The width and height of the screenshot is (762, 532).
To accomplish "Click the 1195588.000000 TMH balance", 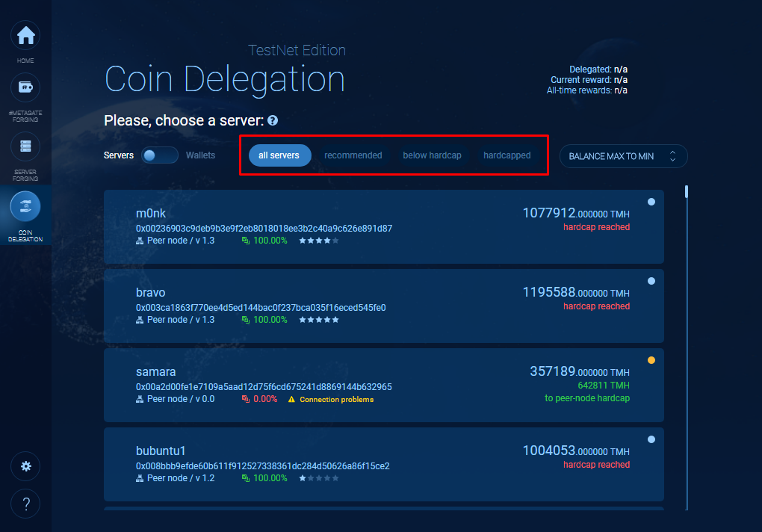I will 576,292.
